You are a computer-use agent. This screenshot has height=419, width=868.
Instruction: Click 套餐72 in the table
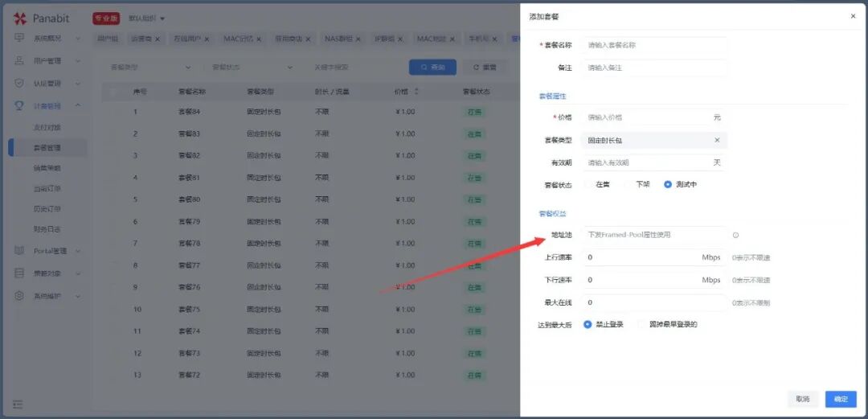(190, 376)
